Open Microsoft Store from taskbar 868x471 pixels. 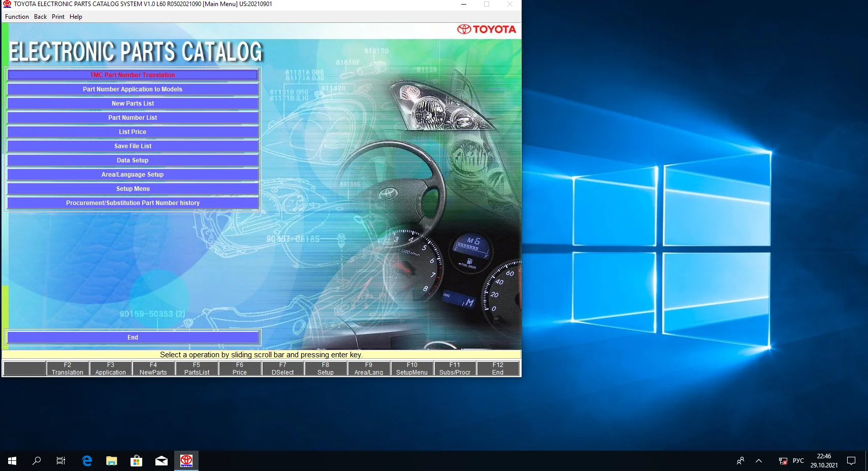click(x=136, y=461)
